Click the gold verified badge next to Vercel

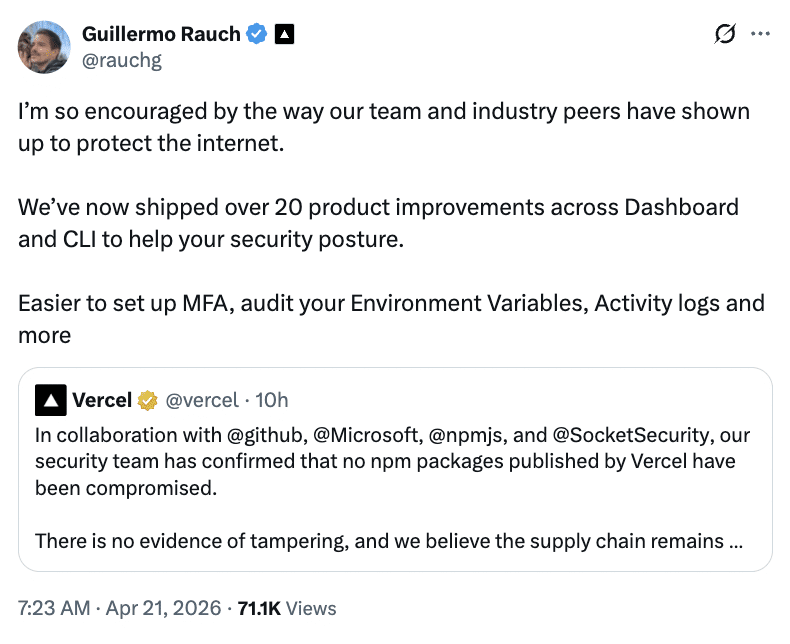tap(148, 401)
